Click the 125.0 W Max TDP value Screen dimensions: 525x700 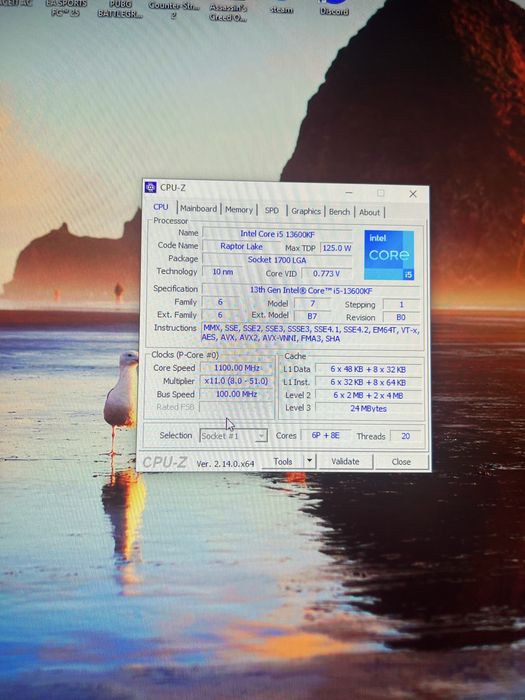click(x=337, y=248)
